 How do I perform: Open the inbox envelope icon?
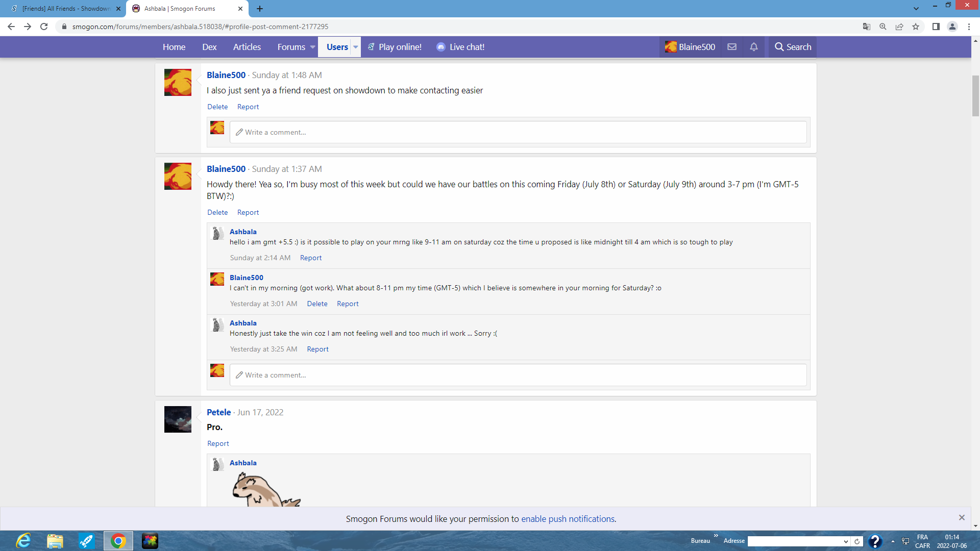click(731, 47)
